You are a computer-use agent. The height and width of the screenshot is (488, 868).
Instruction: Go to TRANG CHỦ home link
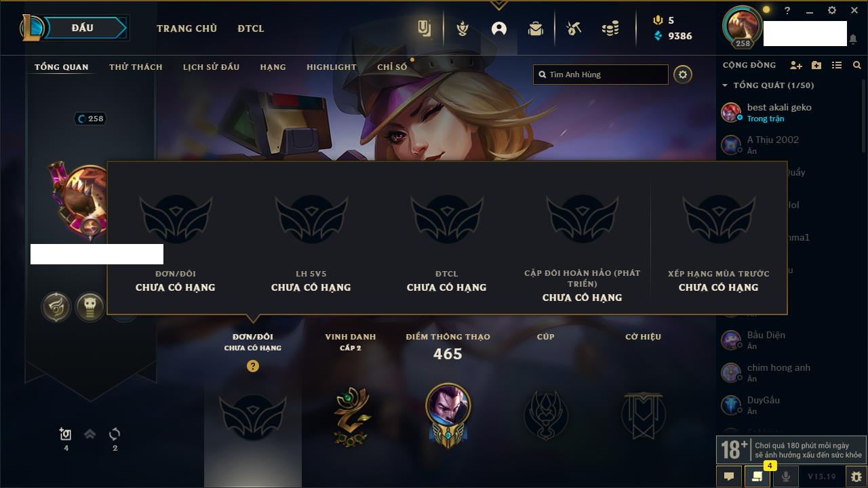pos(186,28)
